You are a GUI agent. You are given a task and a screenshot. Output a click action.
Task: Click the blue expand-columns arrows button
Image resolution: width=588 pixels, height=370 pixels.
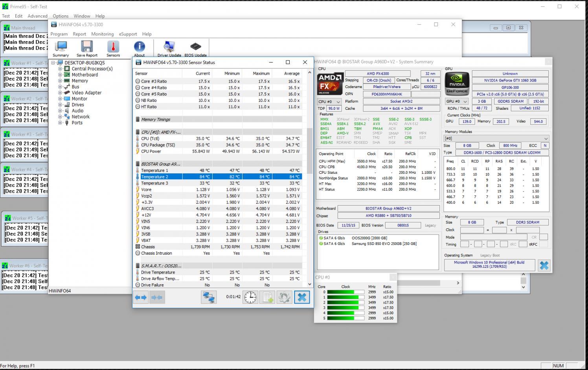click(x=141, y=297)
